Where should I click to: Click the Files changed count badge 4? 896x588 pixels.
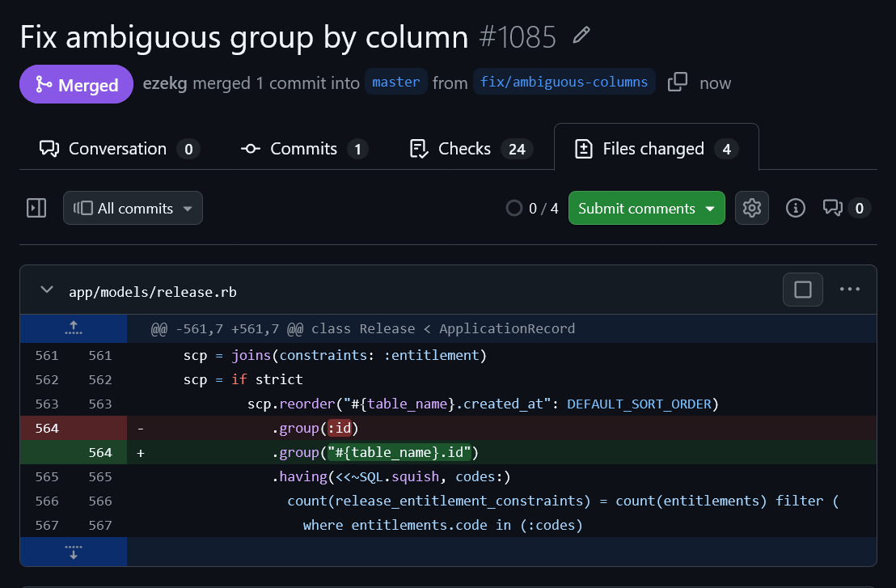pyautogui.click(x=726, y=149)
